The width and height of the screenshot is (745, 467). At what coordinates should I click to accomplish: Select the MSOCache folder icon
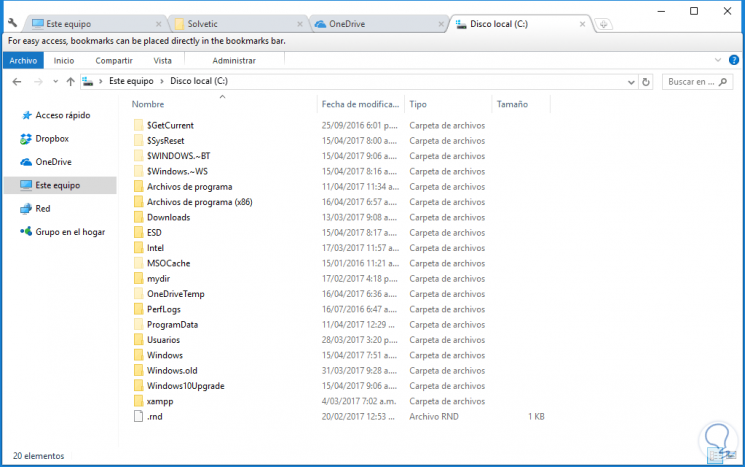138,263
